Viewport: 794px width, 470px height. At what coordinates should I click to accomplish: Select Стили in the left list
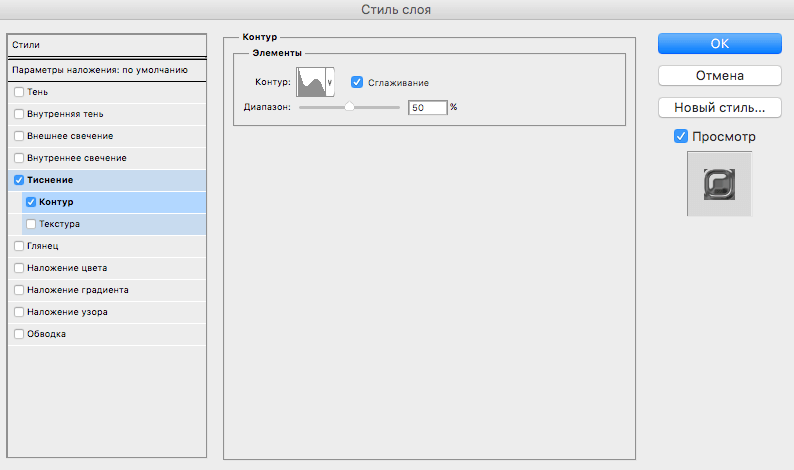(106, 45)
